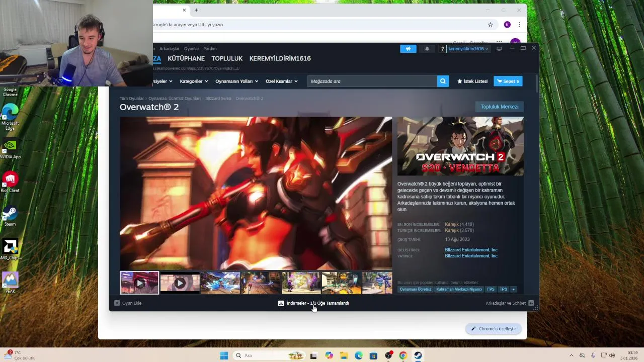644x362 pixels.
Task: Click Tüm Oyunlar breadcrumb link
Action: [x=132, y=99]
